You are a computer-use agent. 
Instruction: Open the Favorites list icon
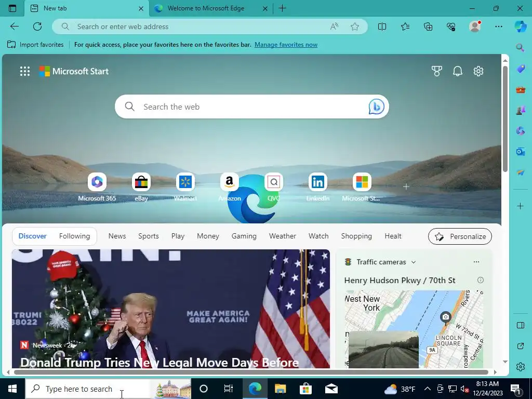[x=405, y=26]
